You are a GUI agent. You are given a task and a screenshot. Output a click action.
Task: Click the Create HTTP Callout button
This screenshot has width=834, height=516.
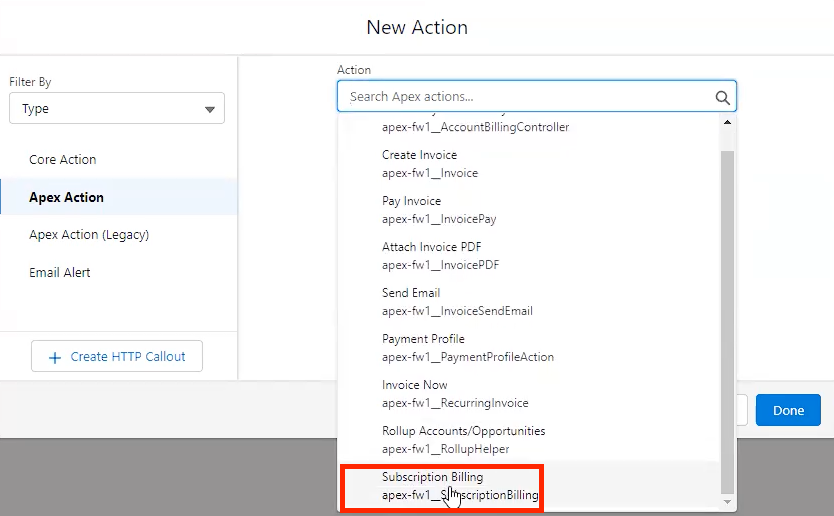pos(117,357)
